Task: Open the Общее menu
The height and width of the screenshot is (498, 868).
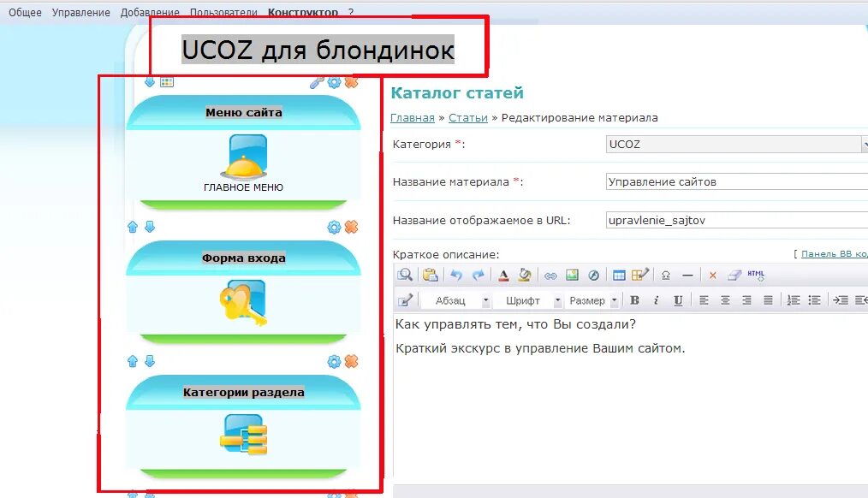Action: [x=25, y=12]
